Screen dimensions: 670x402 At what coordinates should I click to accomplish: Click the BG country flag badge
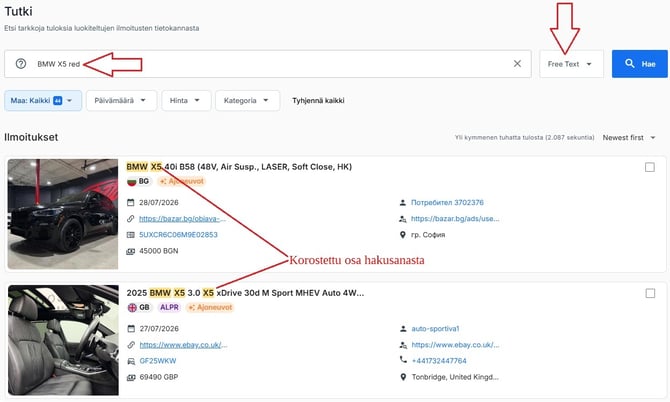point(138,181)
